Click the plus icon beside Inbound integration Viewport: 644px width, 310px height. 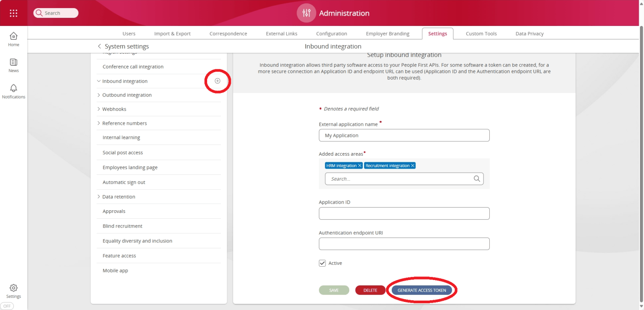click(x=217, y=81)
